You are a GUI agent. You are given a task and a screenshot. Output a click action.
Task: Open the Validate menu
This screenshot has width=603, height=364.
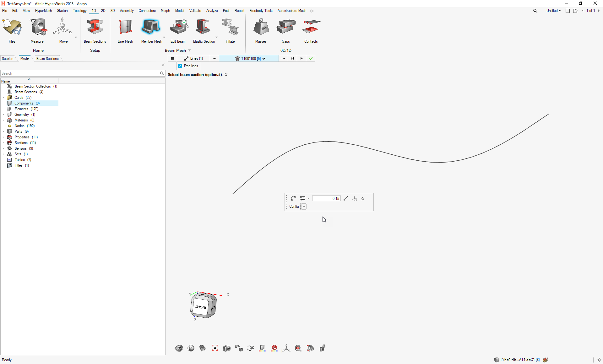tap(195, 11)
